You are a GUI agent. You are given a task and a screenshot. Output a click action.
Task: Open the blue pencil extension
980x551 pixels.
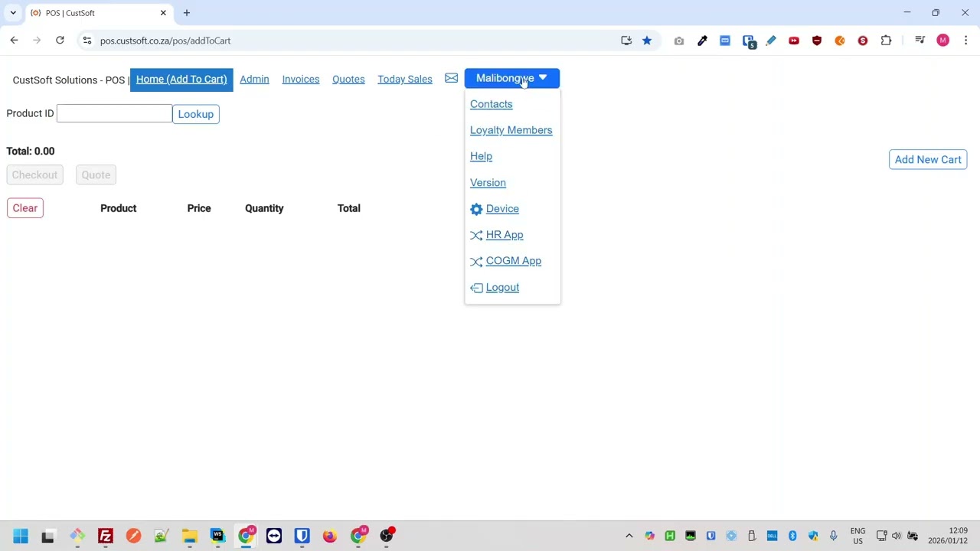tap(771, 41)
